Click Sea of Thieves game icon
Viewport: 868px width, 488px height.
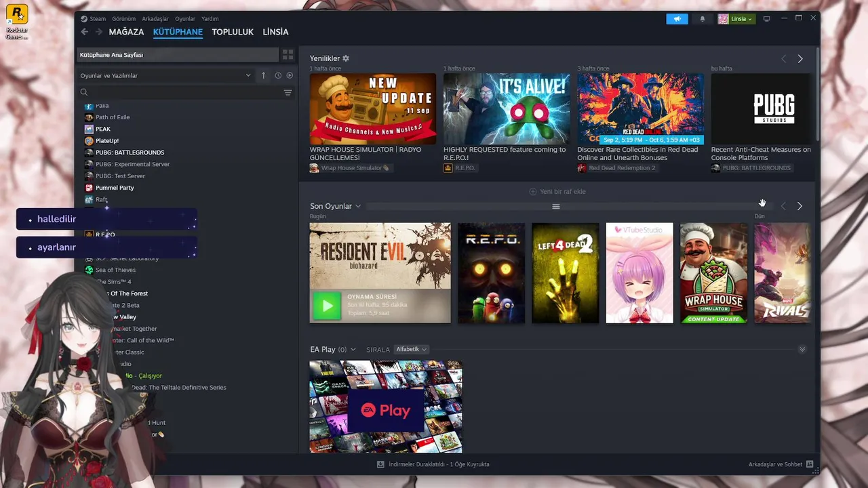pos(89,270)
